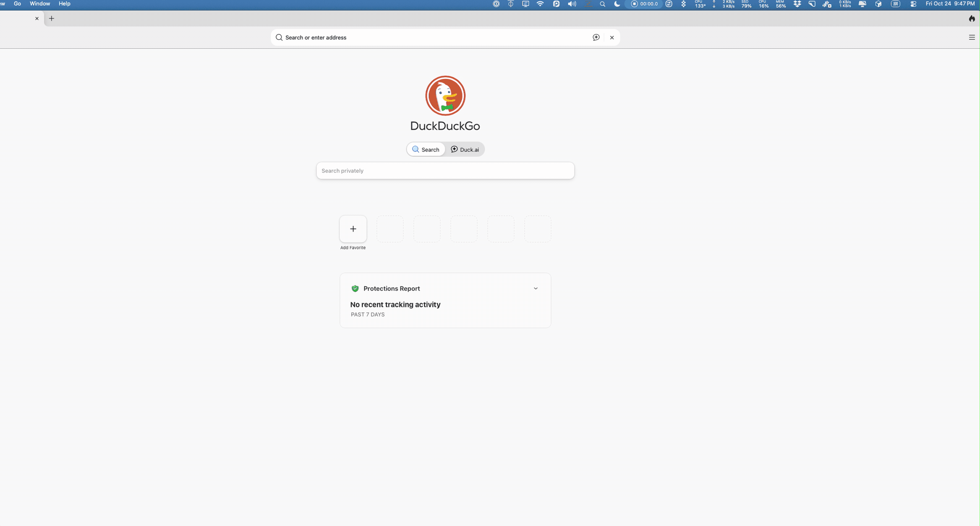Open a new tab with plus icon
The width and height of the screenshot is (980, 526).
pos(52,18)
